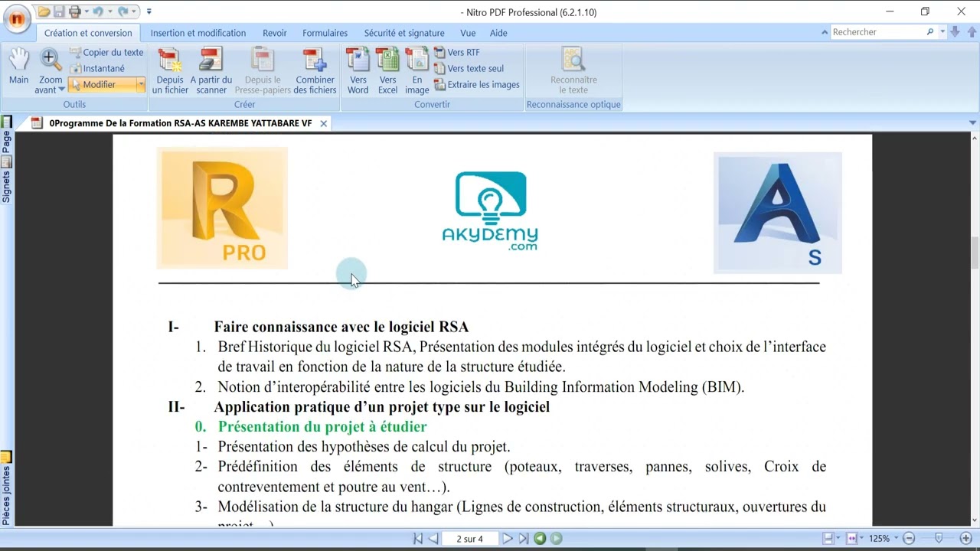
Task: Open Sécurité et signature tab
Action: pos(404,33)
